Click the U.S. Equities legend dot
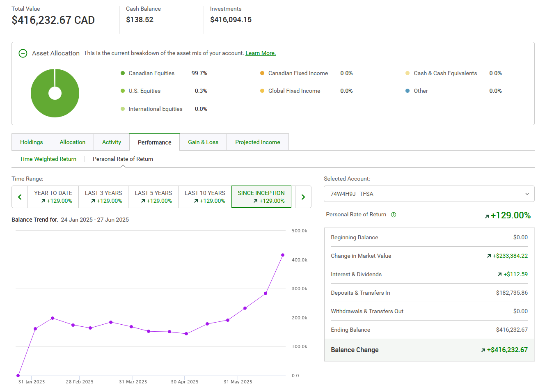Viewport: 538px width, 392px height. pos(123,91)
